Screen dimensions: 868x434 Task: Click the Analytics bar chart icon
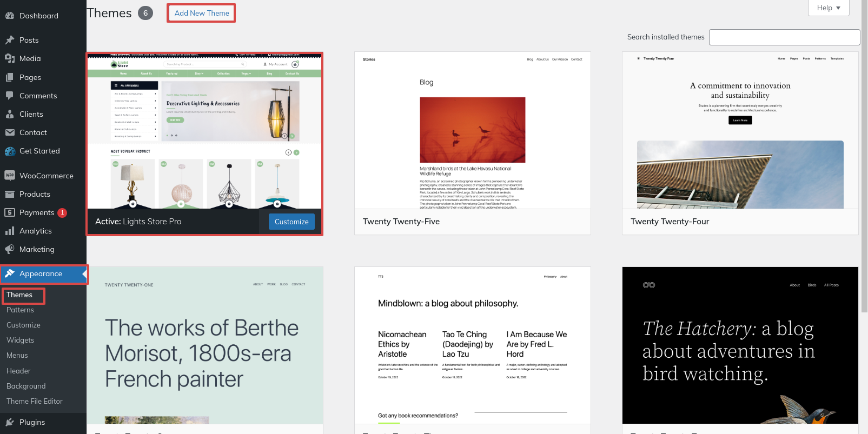(x=10, y=231)
